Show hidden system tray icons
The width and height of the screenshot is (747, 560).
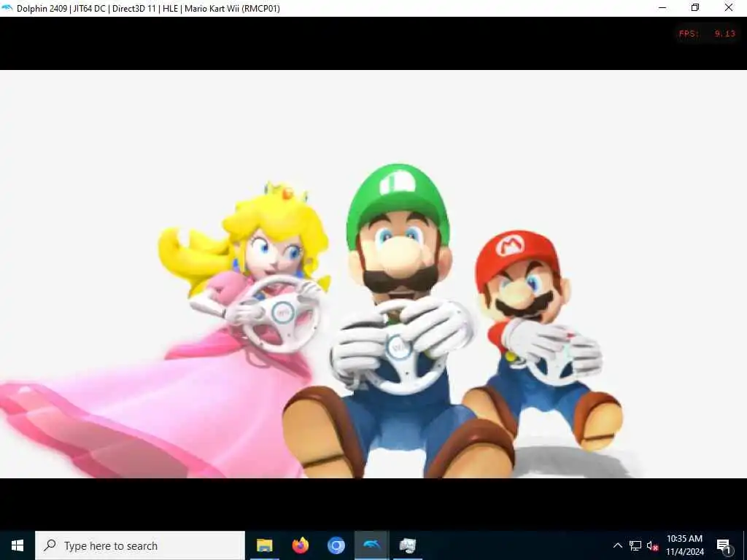click(x=617, y=545)
